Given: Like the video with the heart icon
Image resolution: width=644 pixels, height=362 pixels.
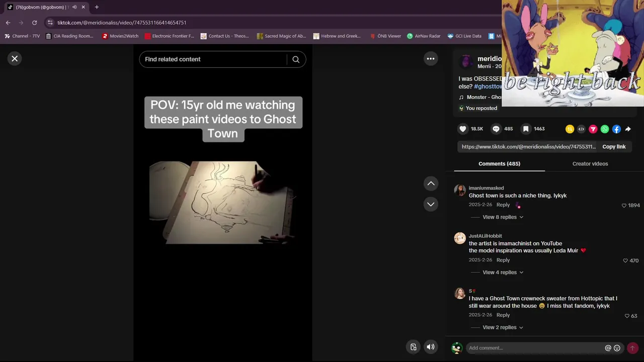Looking at the screenshot, I should (x=463, y=129).
